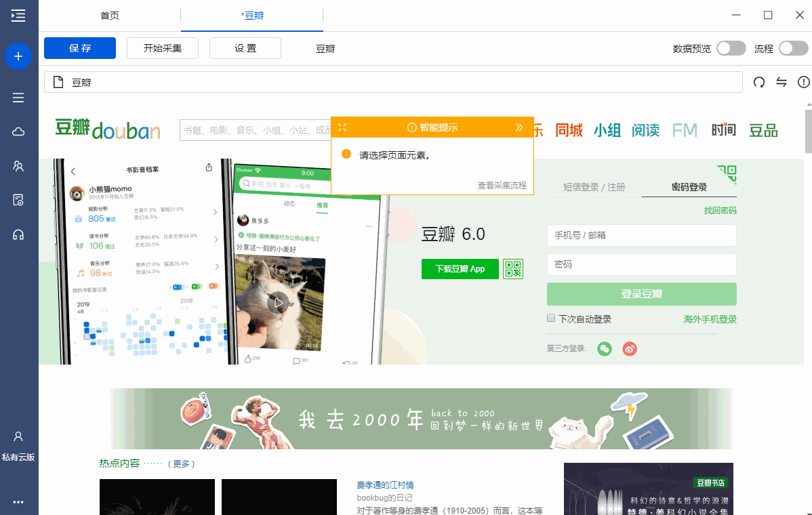812x515 pixels.
Task: Open the task list hamburger icon
Action: 18,98
